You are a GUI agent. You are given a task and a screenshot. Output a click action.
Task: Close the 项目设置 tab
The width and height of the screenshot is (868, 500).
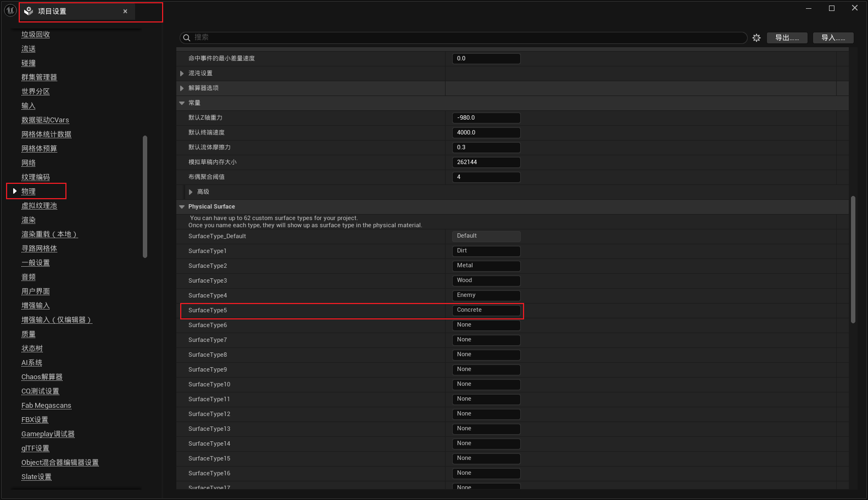tap(125, 11)
